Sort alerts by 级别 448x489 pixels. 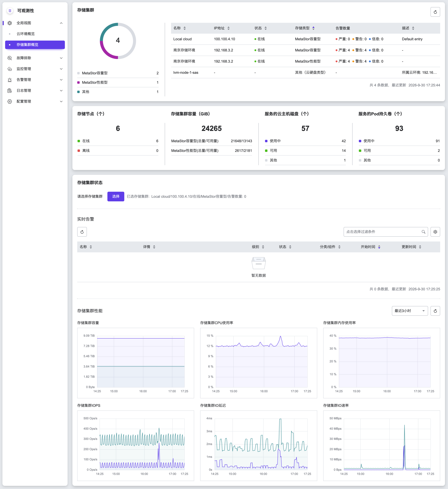[x=263, y=247]
